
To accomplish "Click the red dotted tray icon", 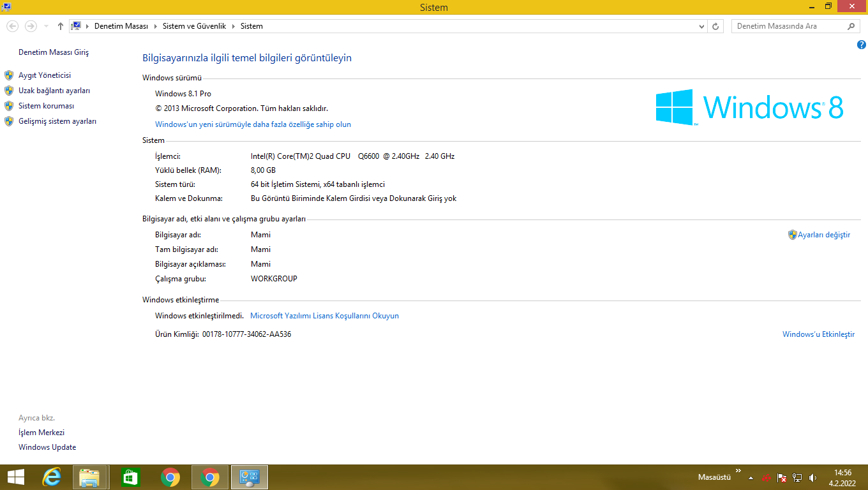I will tap(766, 478).
